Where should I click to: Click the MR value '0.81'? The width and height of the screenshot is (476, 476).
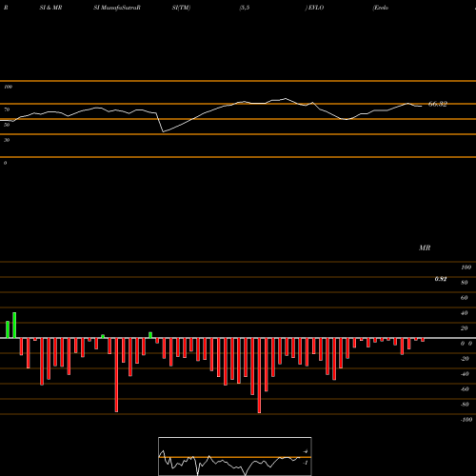pyautogui.click(x=441, y=279)
